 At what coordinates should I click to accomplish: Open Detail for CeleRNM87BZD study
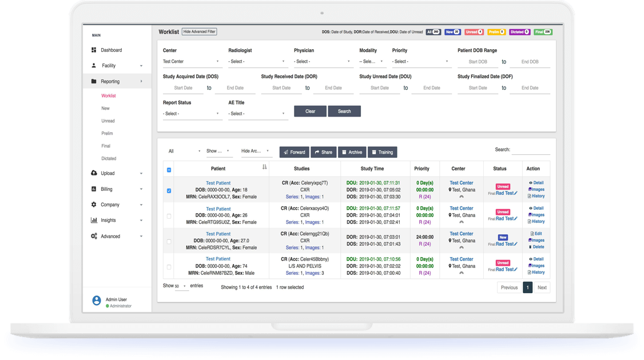coord(536,259)
